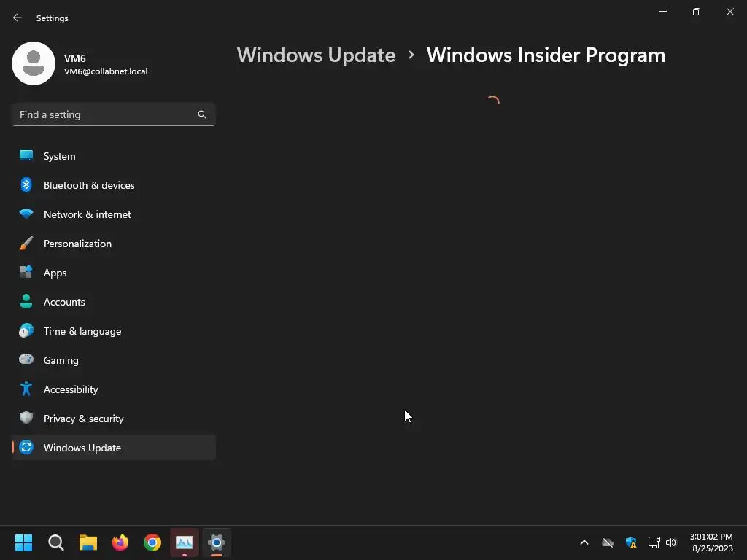Image resolution: width=747 pixels, height=560 pixels.
Task: Click the back arrow in Settings
Action: (x=18, y=17)
